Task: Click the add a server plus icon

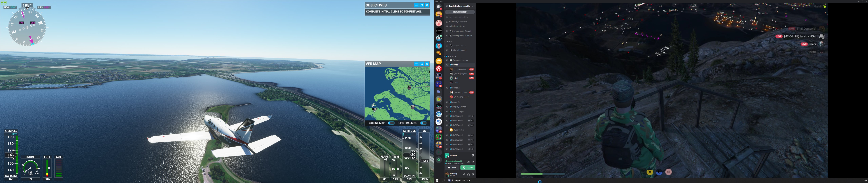Action: (438, 152)
